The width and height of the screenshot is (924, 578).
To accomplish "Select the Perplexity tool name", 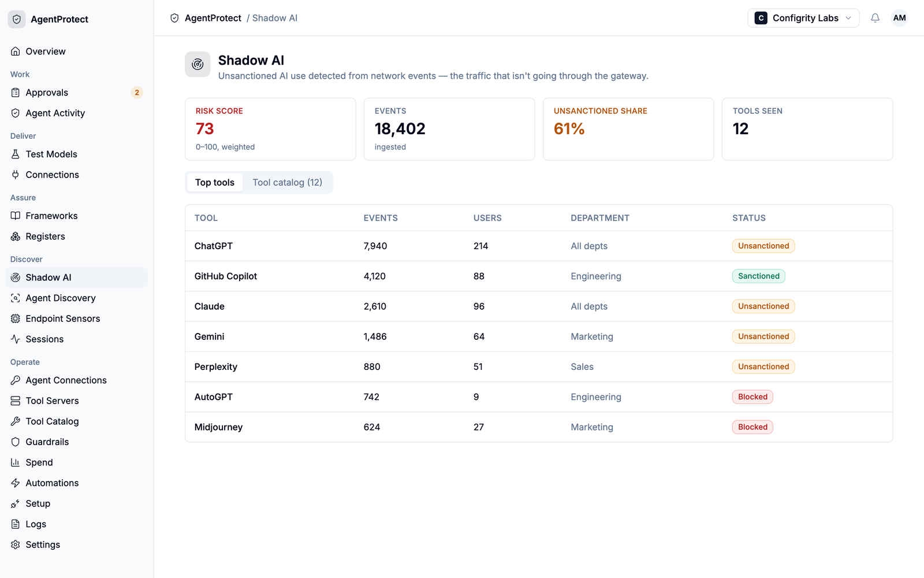I will click(216, 367).
